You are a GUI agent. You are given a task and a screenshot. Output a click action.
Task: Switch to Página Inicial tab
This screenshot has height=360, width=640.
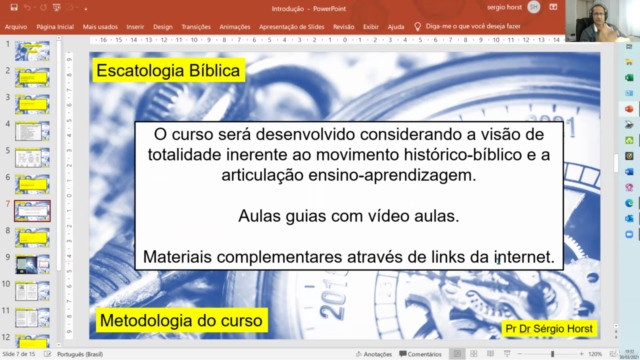click(55, 27)
